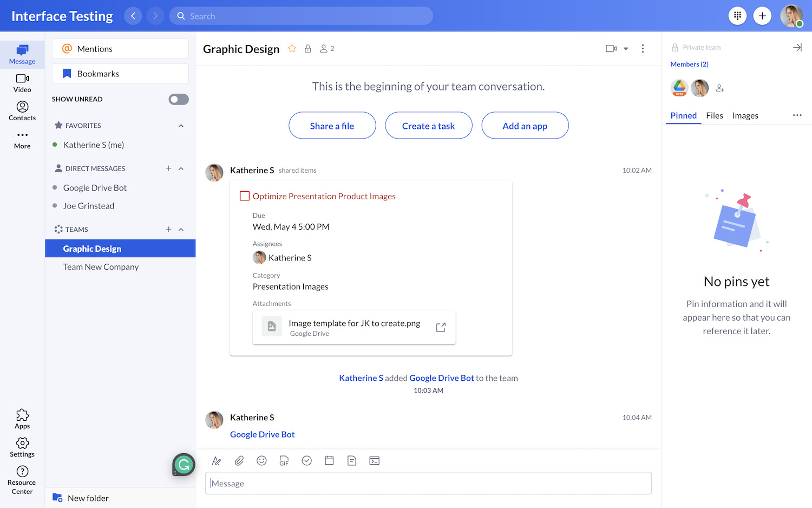Open the emoji picker

(x=261, y=461)
